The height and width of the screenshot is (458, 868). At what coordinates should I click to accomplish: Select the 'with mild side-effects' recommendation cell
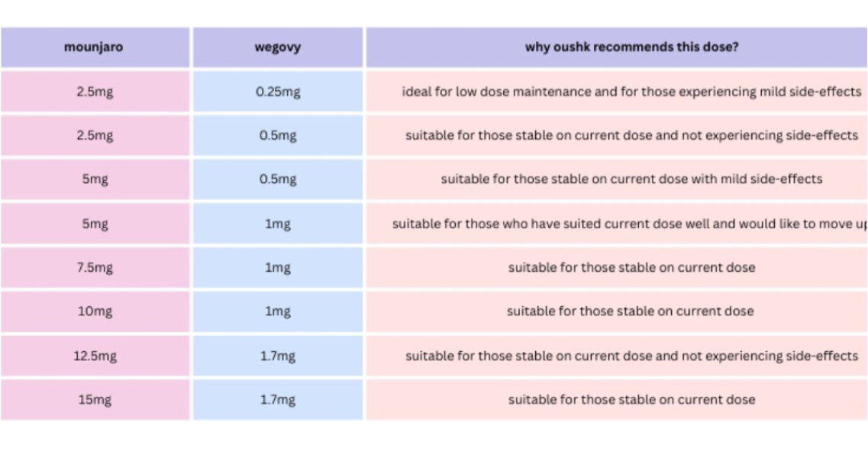631,179
